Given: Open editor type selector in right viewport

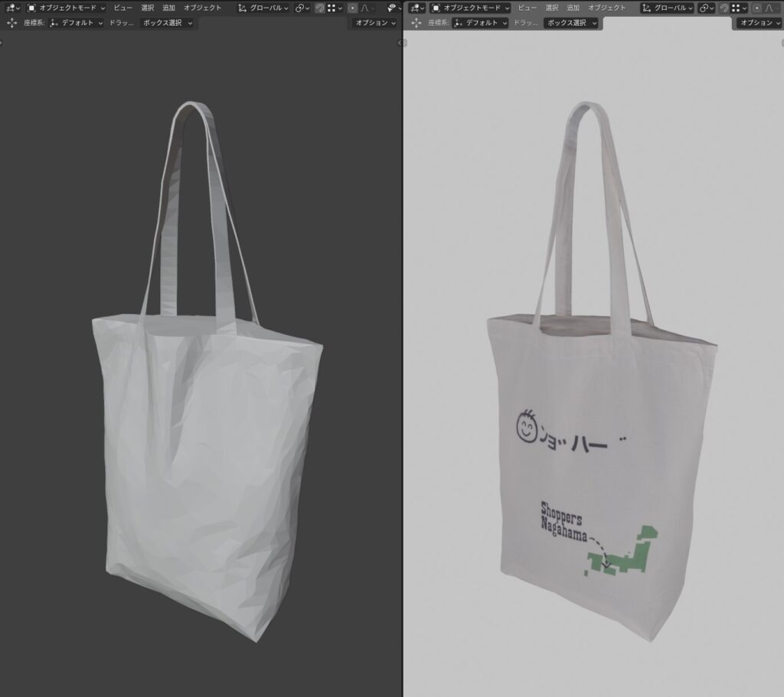Looking at the screenshot, I should [x=417, y=8].
